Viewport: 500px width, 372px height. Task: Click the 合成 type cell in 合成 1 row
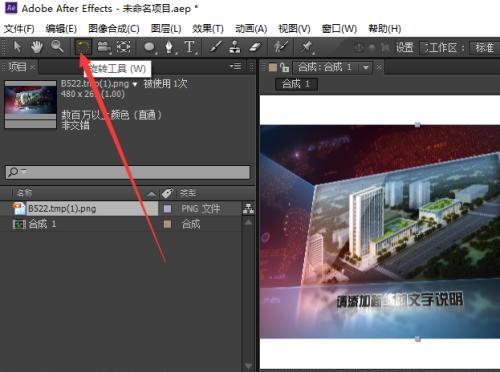coord(191,224)
